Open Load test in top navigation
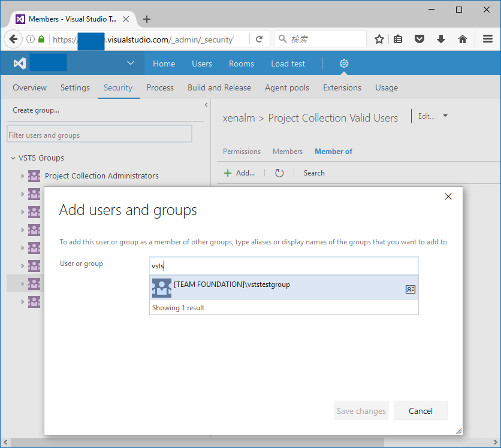 [288, 63]
